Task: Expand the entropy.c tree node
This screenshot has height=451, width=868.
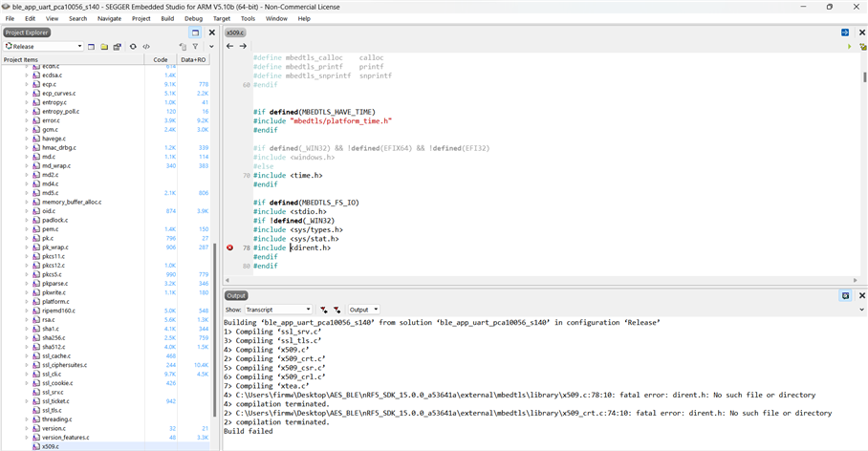Action: coord(26,102)
